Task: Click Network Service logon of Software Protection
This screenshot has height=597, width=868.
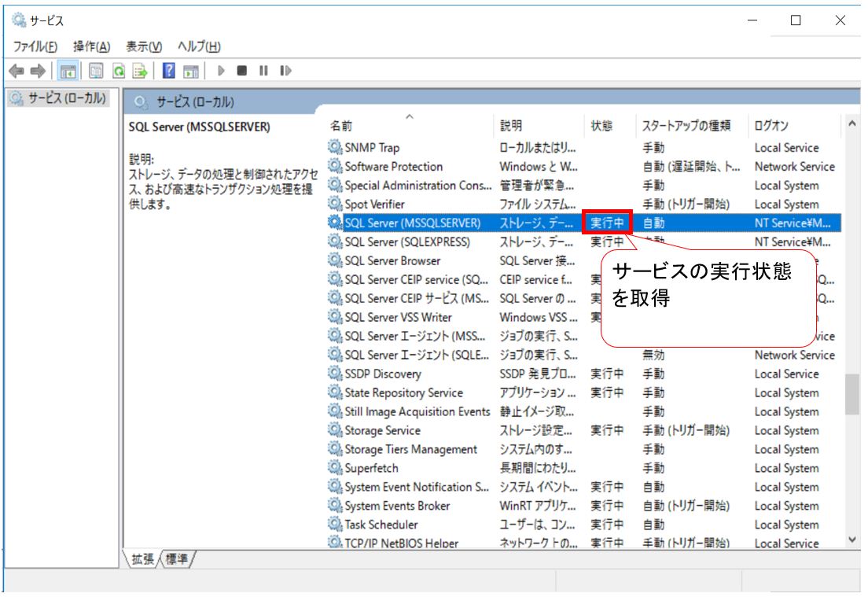Action: 794,167
